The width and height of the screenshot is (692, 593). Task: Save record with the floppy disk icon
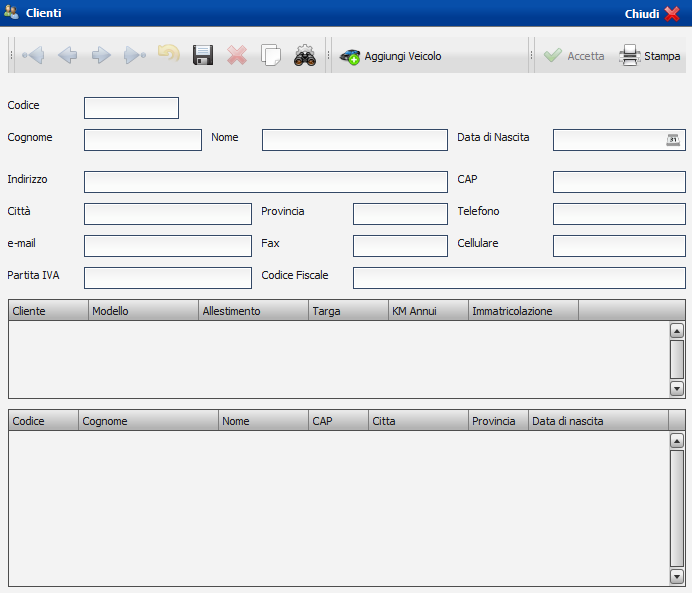203,56
